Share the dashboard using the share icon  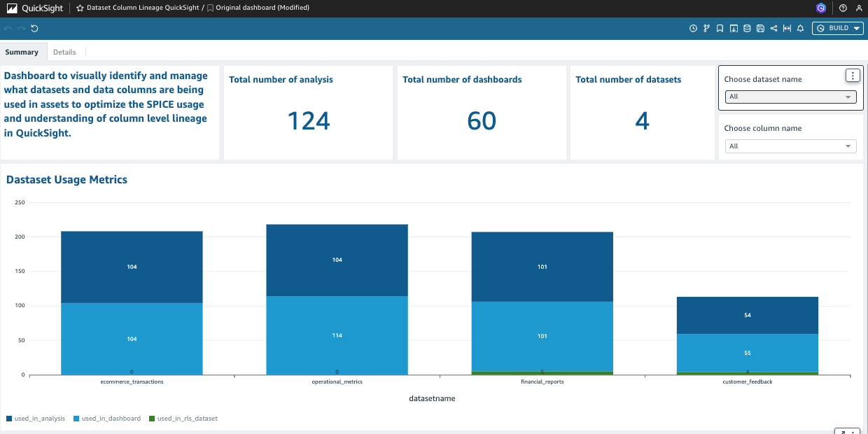coord(773,28)
